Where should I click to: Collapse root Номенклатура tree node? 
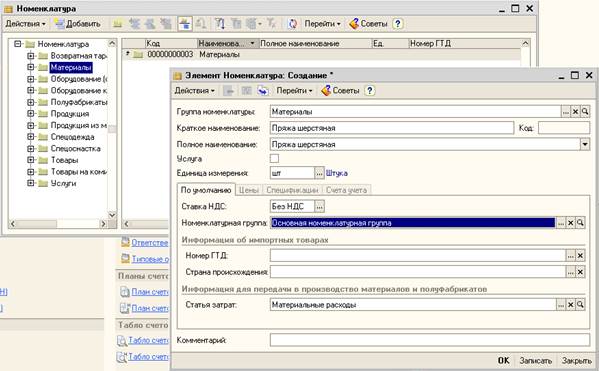[x=18, y=44]
